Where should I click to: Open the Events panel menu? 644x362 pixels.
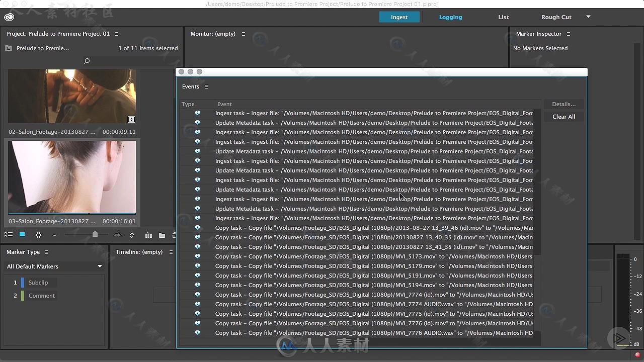point(206,86)
